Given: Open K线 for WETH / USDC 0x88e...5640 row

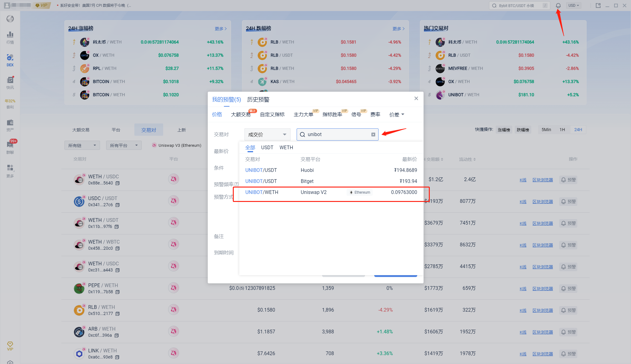Looking at the screenshot, I should (523, 180).
